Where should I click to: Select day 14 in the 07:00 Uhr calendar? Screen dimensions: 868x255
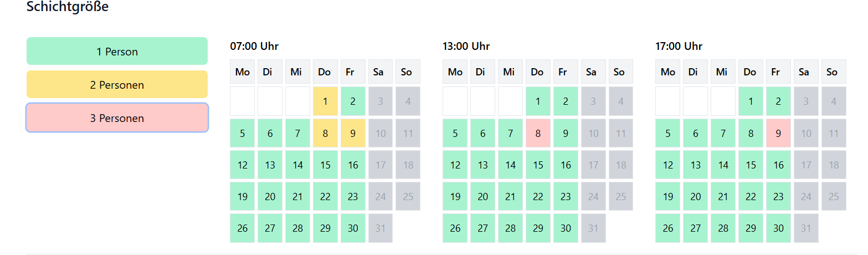(297, 165)
